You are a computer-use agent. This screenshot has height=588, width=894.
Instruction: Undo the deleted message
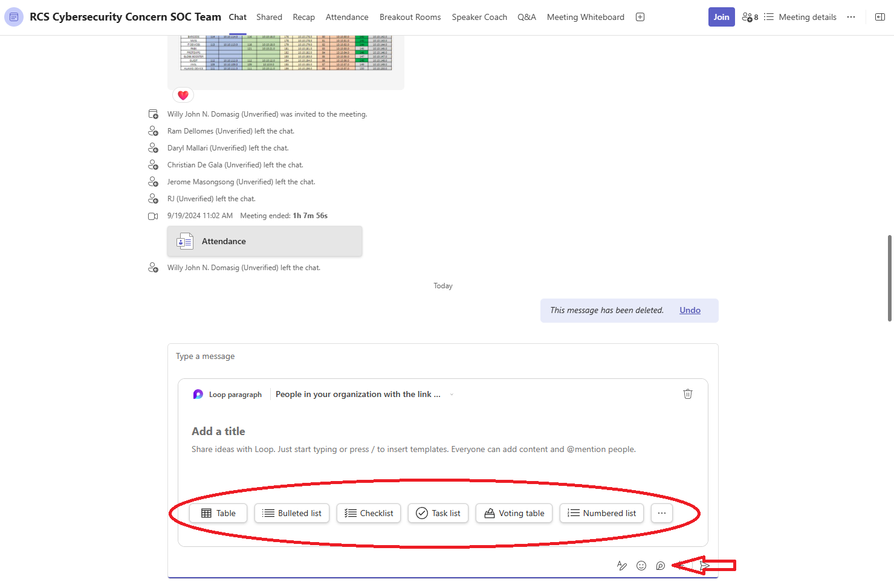[690, 310]
